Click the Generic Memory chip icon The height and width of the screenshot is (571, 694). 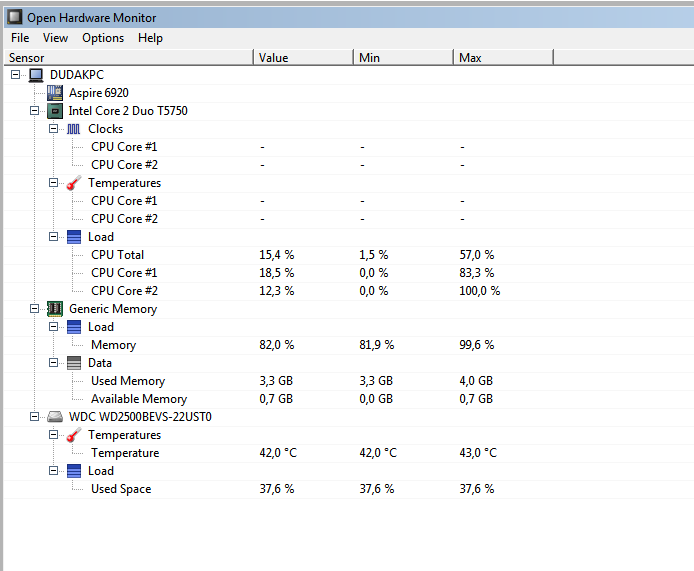(55, 309)
